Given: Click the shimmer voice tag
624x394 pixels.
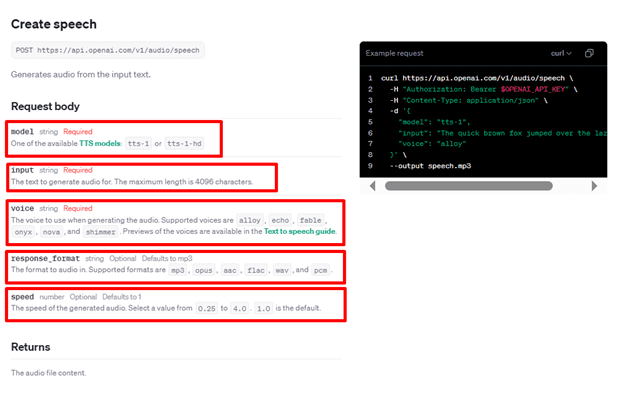Looking at the screenshot, I should 101,232.
